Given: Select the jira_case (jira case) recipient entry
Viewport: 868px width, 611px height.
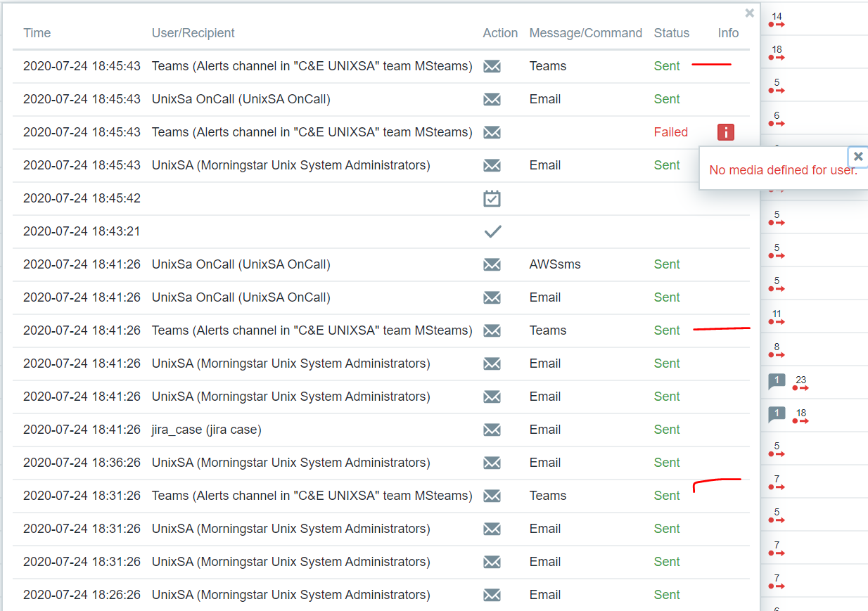Looking at the screenshot, I should click(206, 430).
